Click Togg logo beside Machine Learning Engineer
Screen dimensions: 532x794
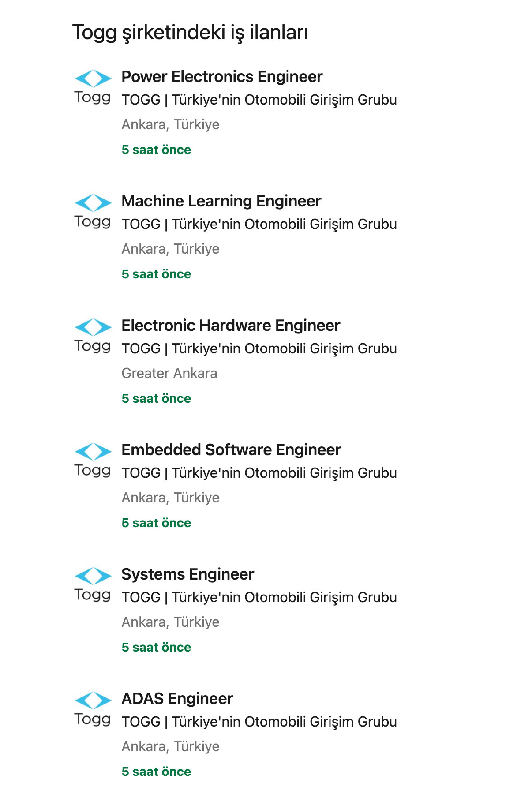(x=93, y=211)
